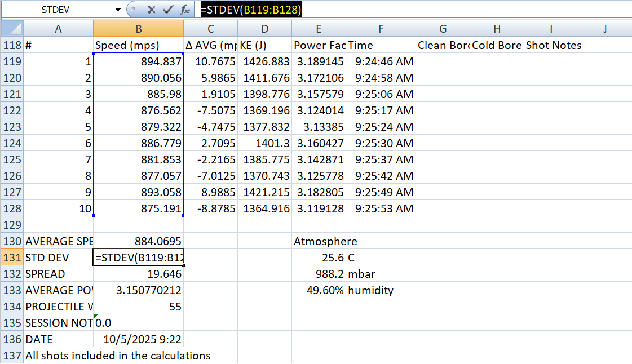Viewport: 632px width, 364px height.
Task: Click the SESSION NOTES value cell with 0.0
Action: click(x=138, y=323)
